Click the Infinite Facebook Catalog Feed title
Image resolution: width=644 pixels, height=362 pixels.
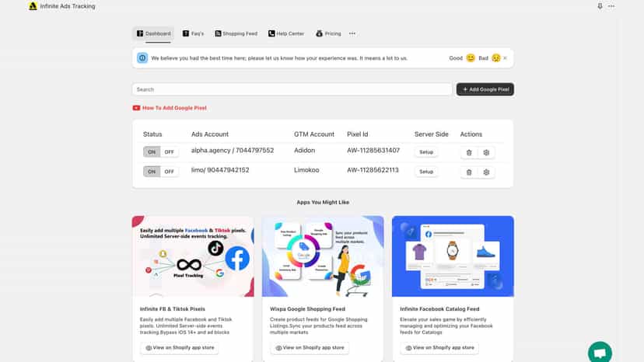[439, 309]
